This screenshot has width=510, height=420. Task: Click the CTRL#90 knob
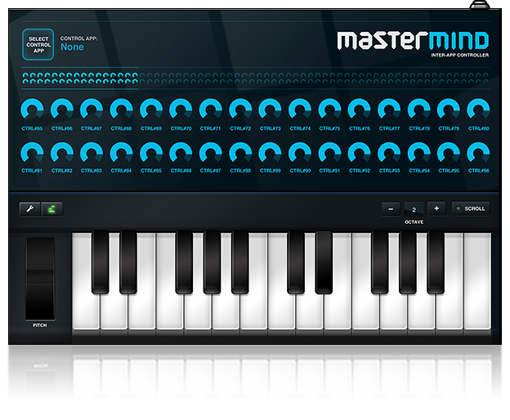tap(300, 152)
